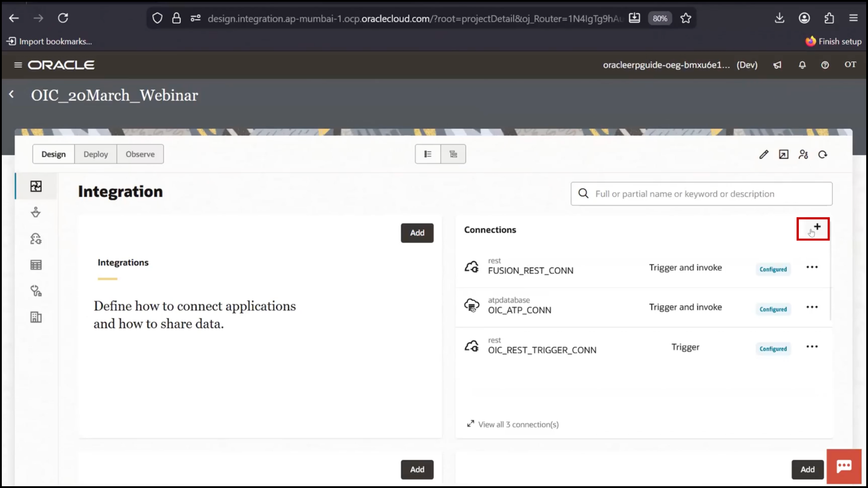This screenshot has width=868, height=488.
Task: Open the OIC_ATP_CONN connection
Action: [x=519, y=310]
